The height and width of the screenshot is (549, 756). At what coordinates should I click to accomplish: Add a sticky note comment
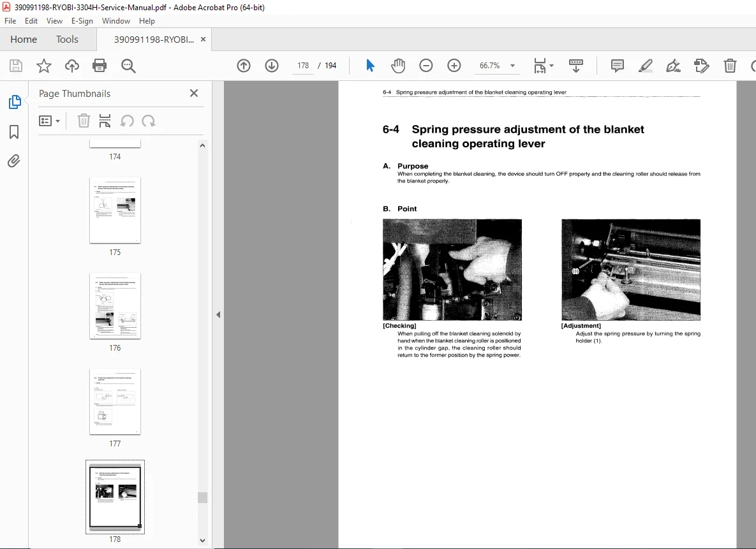tap(617, 66)
